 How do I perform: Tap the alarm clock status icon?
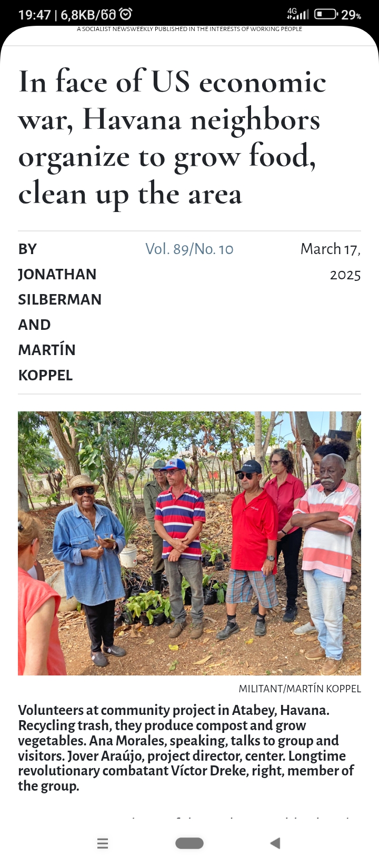coord(126,14)
